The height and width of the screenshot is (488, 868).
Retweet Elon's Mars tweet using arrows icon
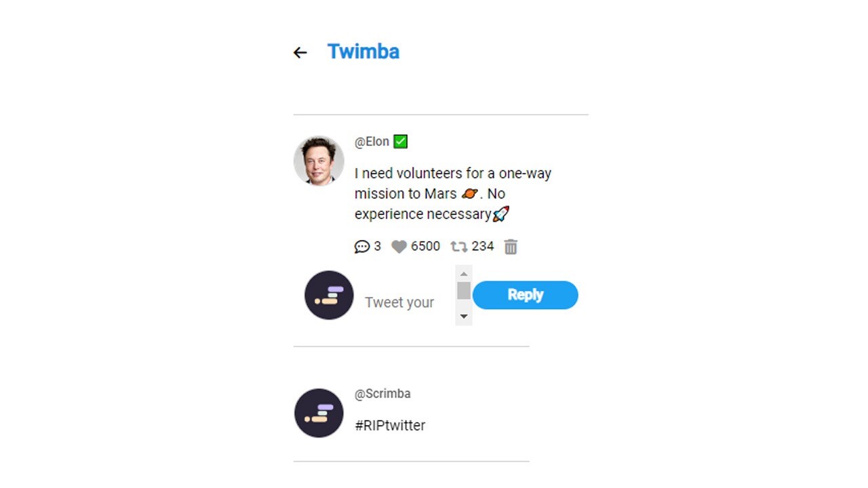[x=459, y=247]
